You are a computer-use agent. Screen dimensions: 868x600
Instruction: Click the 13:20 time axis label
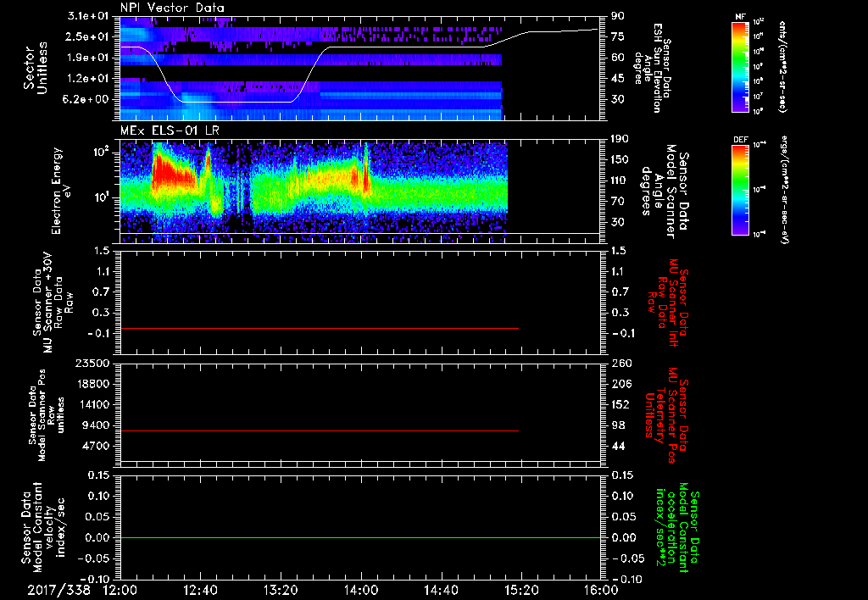coord(281,590)
